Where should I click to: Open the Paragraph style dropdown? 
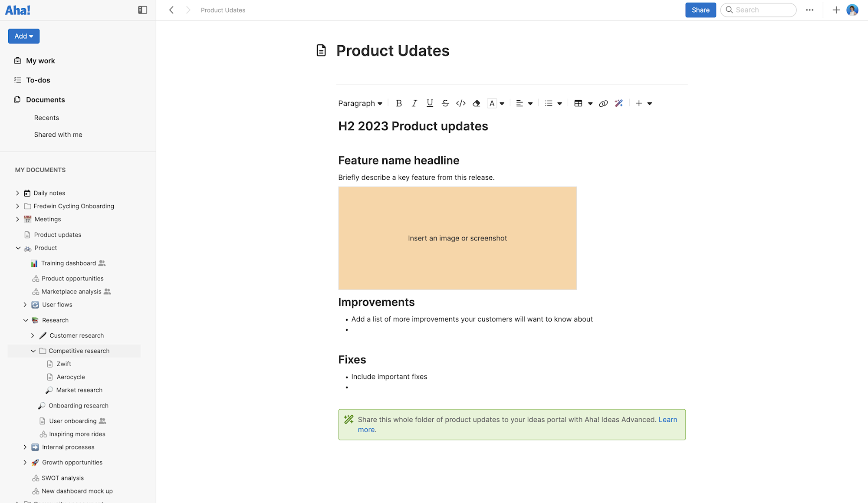pyautogui.click(x=360, y=103)
